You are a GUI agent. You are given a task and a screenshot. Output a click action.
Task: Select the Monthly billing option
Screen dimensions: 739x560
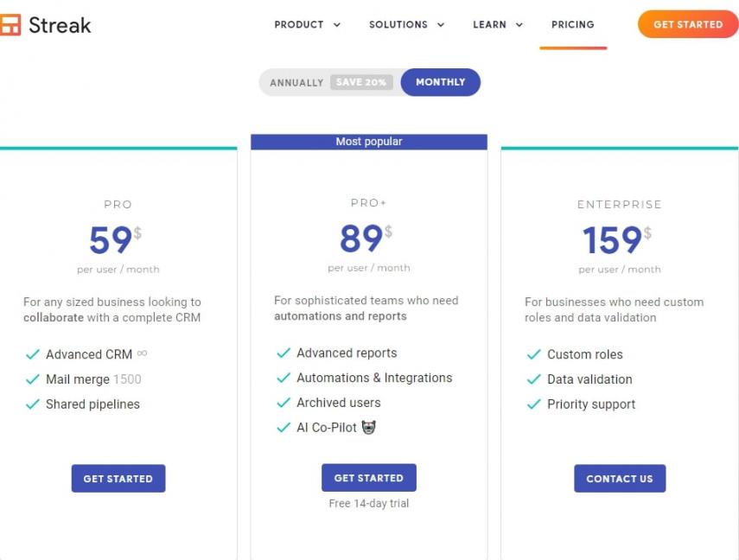(x=440, y=82)
